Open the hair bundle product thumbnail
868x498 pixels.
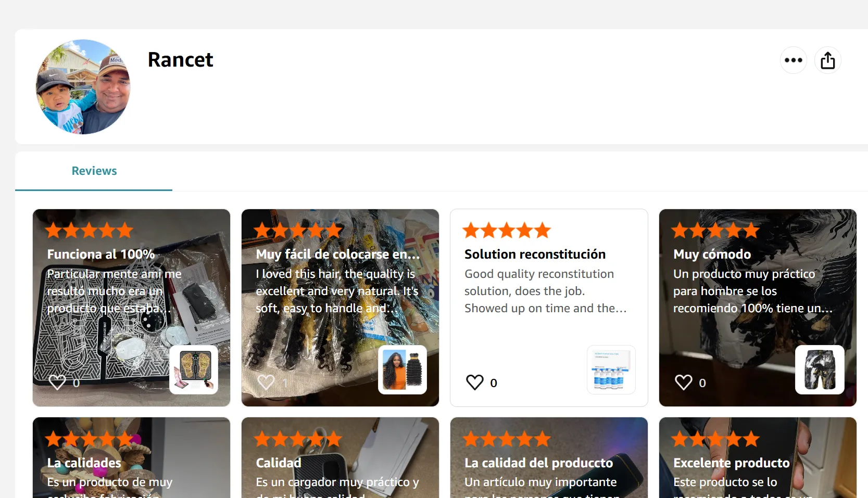coord(402,369)
